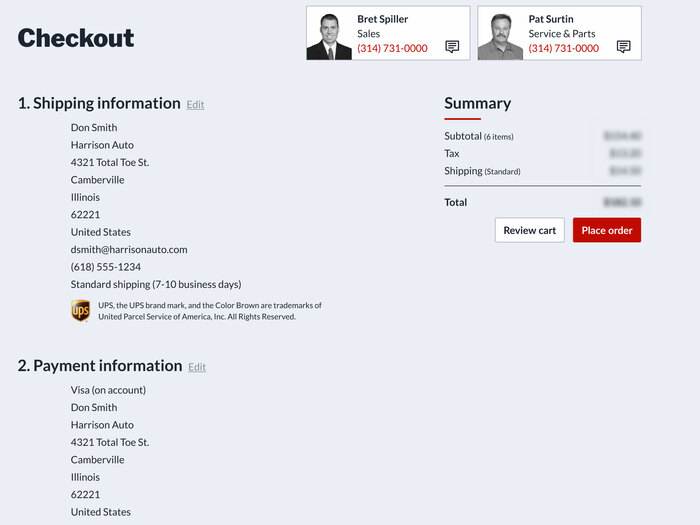This screenshot has height=525, width=700.
Task: Open chat with Bret Spiller
Action: coord(452,47)
